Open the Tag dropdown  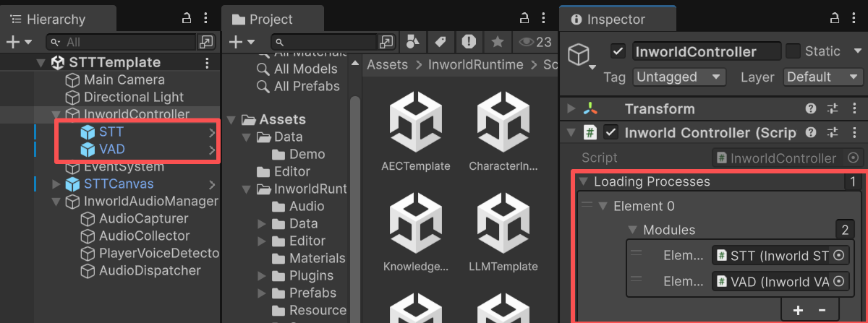[679, 77]
